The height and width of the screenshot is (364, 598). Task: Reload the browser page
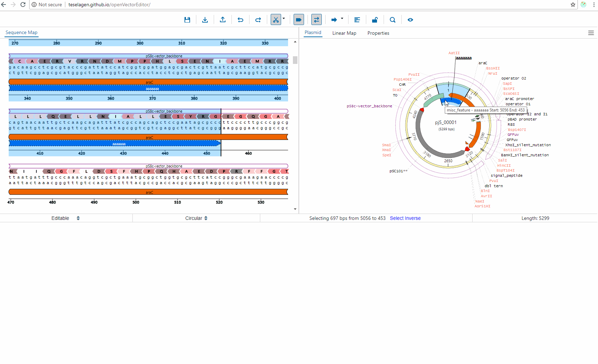[x=23, y=5]
